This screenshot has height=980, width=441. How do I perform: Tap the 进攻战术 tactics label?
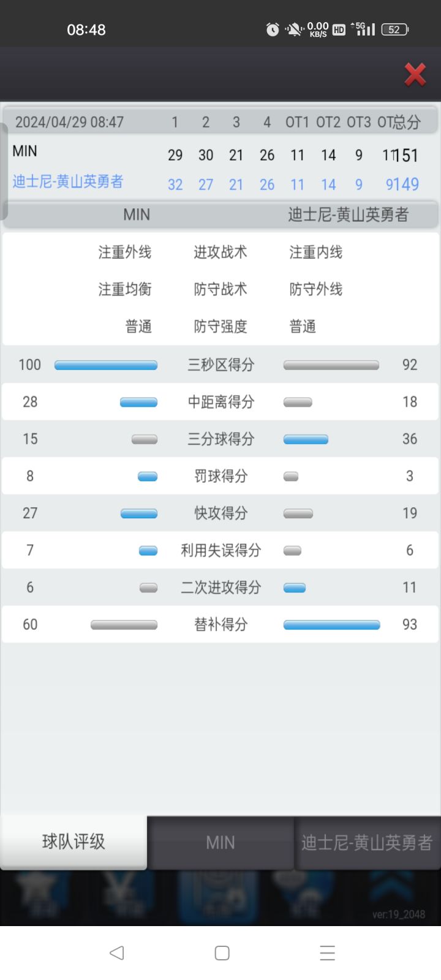pyautogui.click(x=221, y=252)
